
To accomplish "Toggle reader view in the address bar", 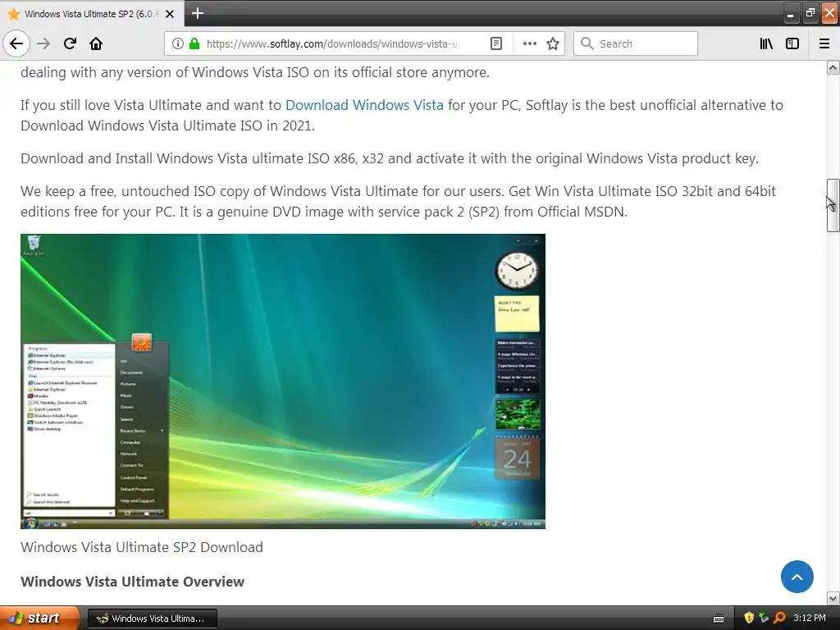I will (x=496, y=43).
